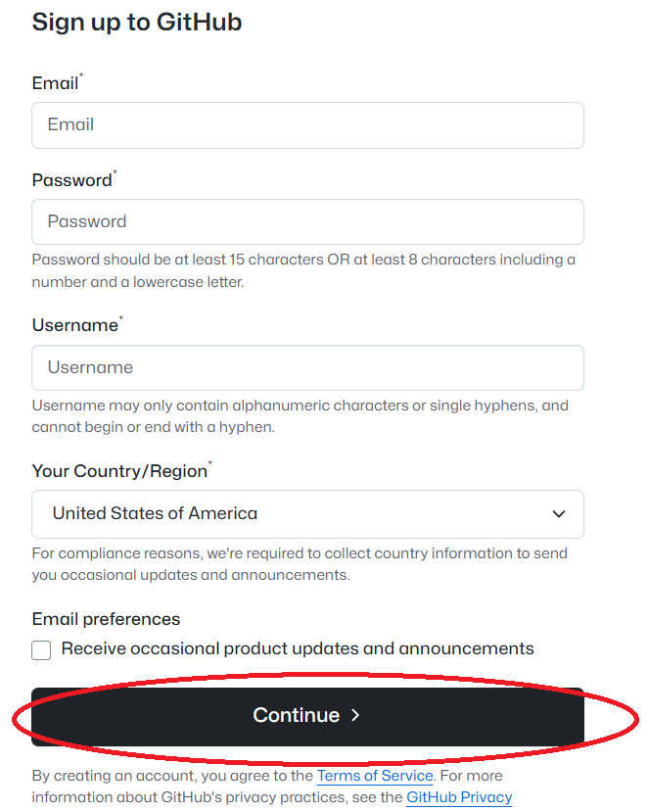Click the Password field label
The height and width of the screenshot is (812, 648).
tap(71, 180)
